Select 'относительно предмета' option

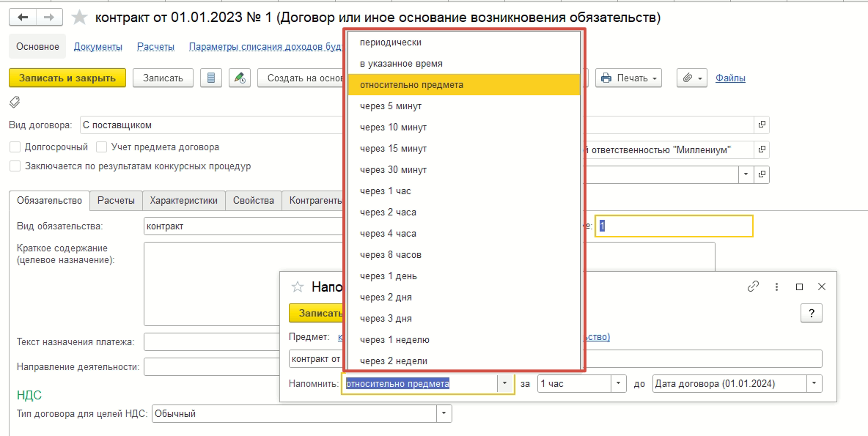(x=464, y=85)
